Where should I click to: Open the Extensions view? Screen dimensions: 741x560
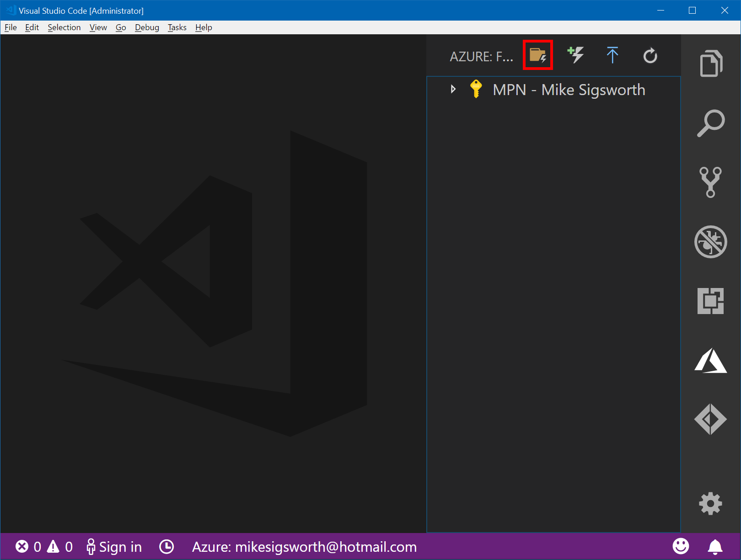(711, 301)
